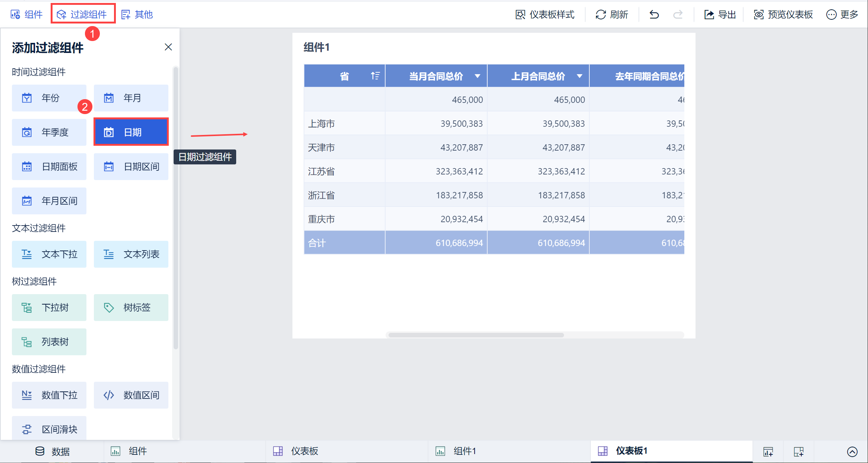Click the add dashboard icon in bottom bar
868x463 pixels.
tap(798, 452)
